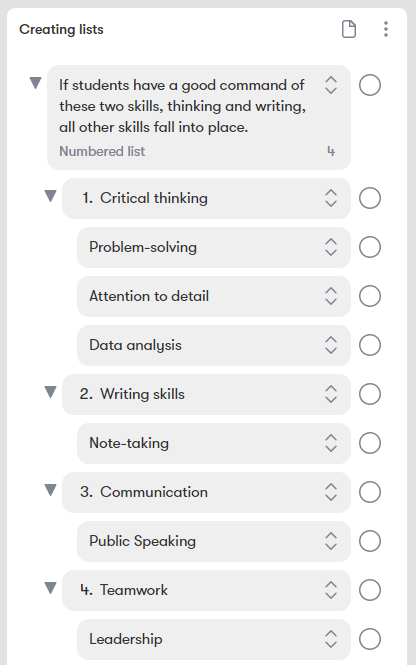The width and height of the screenshot is (416, 665).
Task: Click reorder arrows on Problem-solving item
Action: (331, 247)
